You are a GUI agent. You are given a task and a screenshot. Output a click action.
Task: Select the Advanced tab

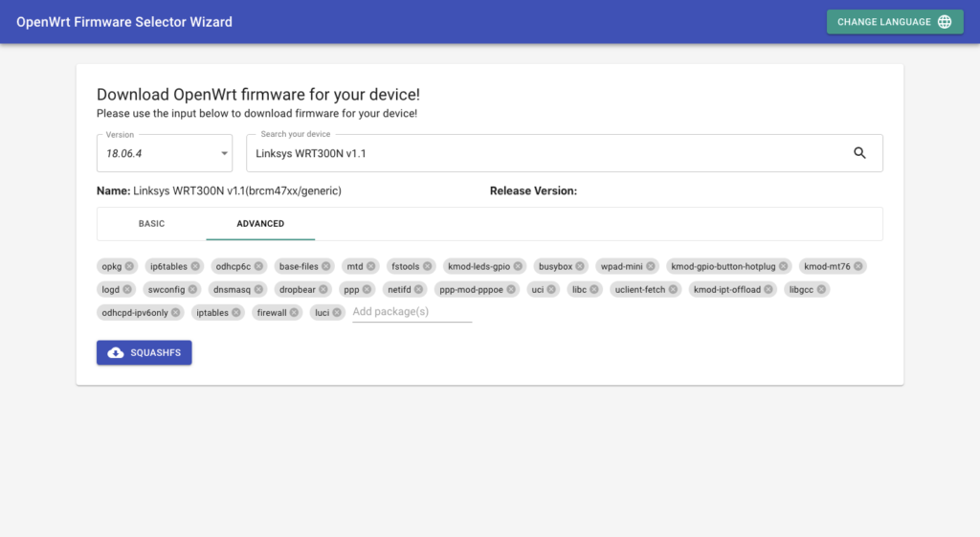(x=260, y=224)
